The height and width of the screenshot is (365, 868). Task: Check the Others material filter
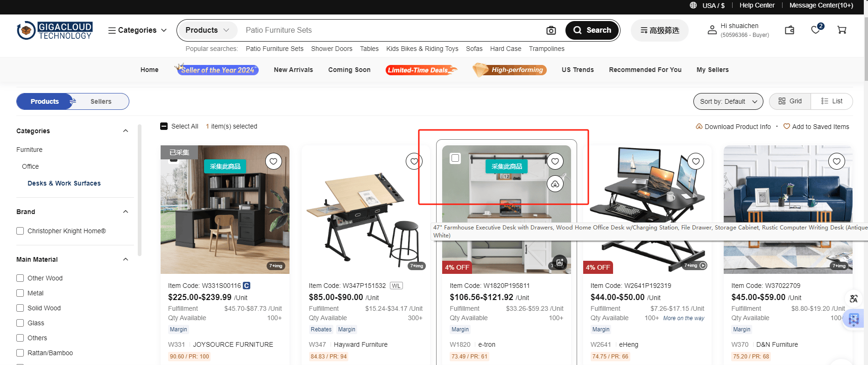[20, 338]
